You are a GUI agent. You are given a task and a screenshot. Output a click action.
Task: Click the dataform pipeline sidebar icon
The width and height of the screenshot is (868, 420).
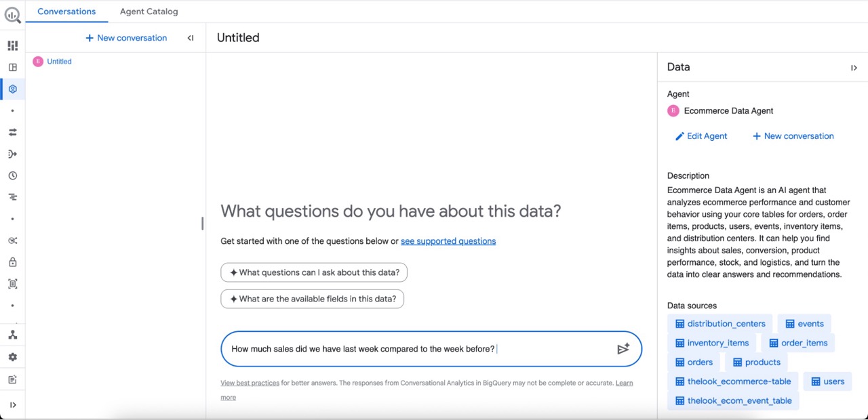coord(12,154)
